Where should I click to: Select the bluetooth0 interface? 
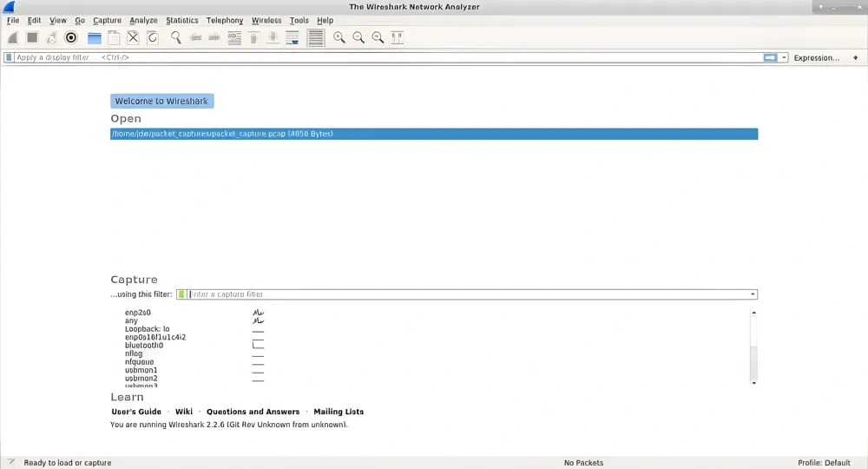tap(144, 346)
